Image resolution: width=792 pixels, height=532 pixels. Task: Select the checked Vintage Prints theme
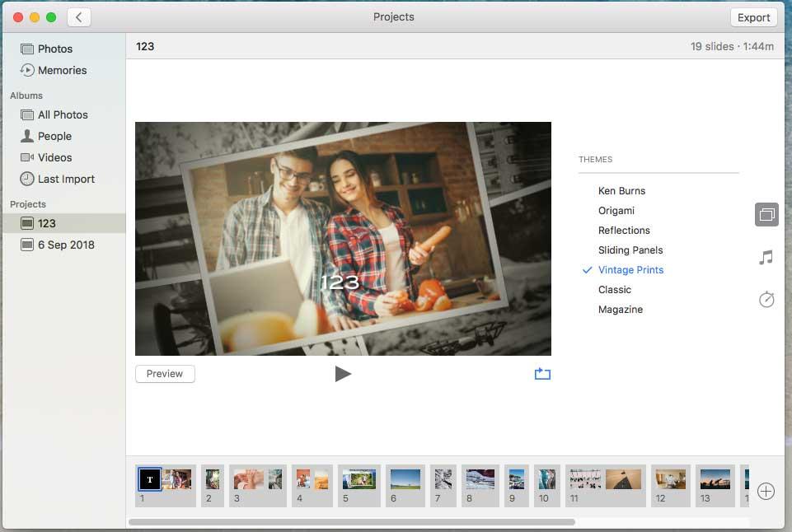pos(630,270)
